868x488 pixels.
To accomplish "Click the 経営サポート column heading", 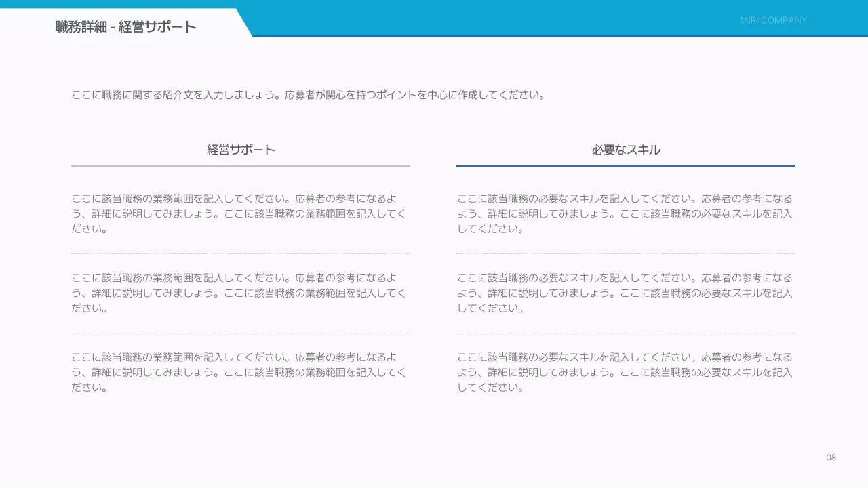I will click(240, 150).
